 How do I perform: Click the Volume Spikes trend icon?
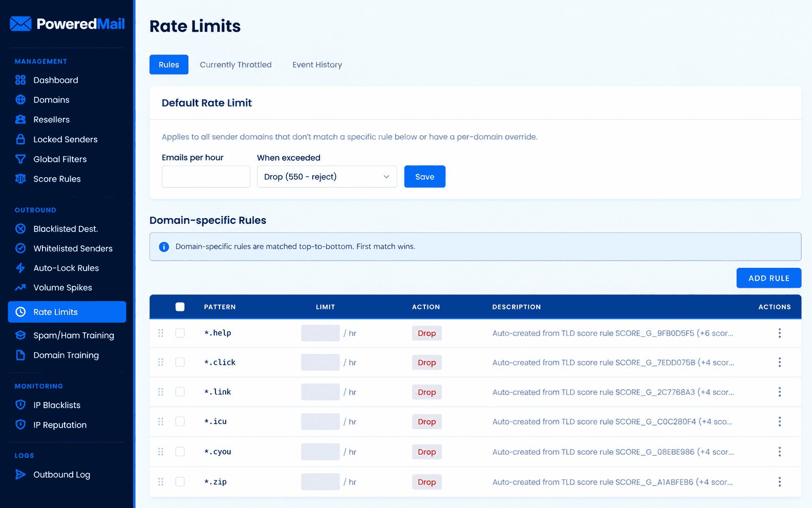pyautogui.click(x=20, y=288)
